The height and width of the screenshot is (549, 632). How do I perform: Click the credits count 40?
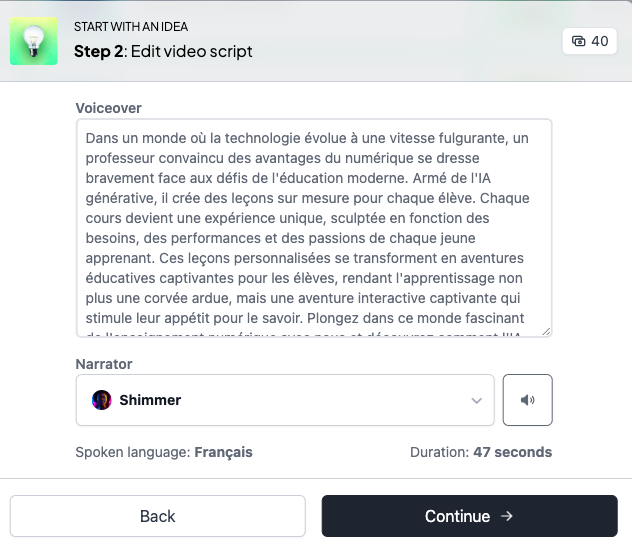pyautogui.click(x=600, y=41)
